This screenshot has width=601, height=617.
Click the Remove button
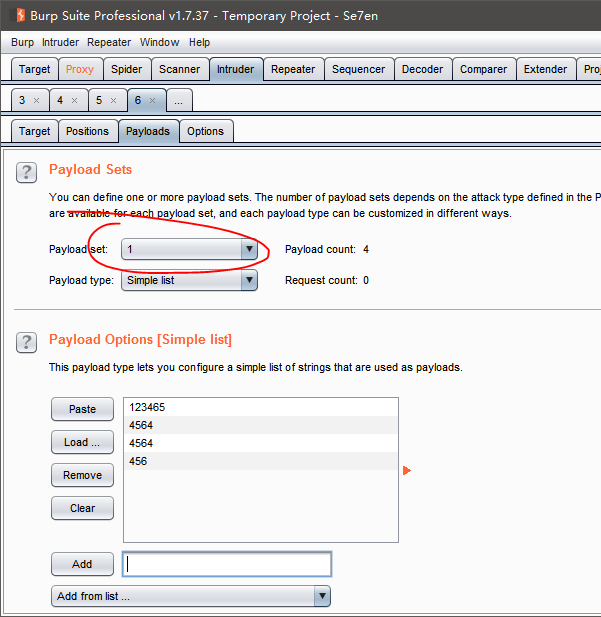click(x=82, y=475)
